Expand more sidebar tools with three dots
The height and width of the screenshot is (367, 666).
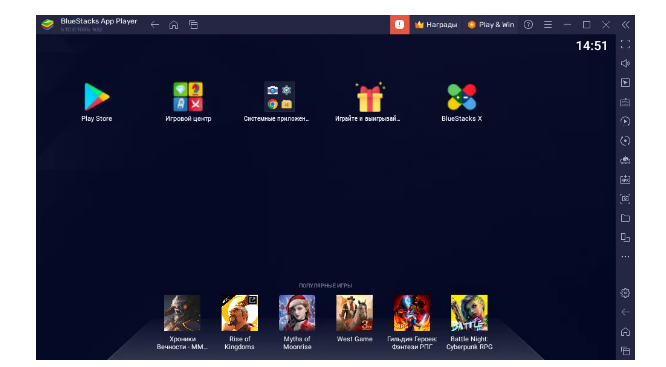(x=625, y=257)
